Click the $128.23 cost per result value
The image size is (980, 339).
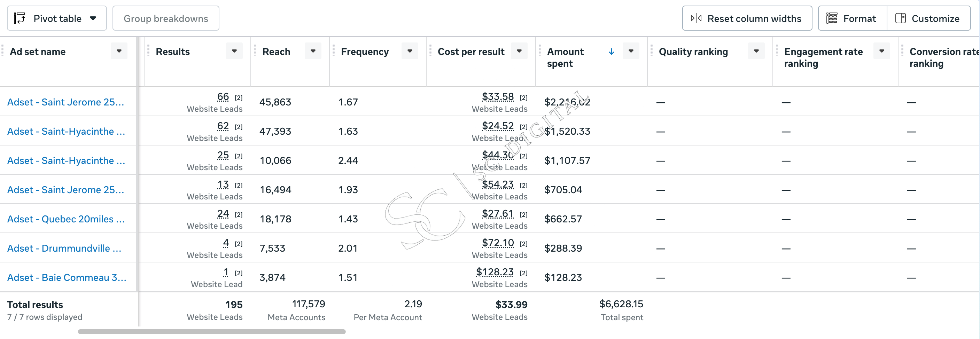click(x=495, y=272)
